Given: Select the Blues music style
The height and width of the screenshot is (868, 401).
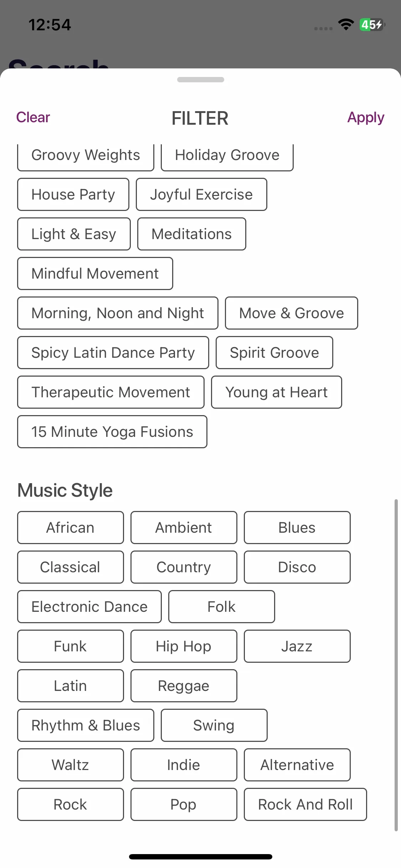Looking at the screenshot, I should point(297,528).
